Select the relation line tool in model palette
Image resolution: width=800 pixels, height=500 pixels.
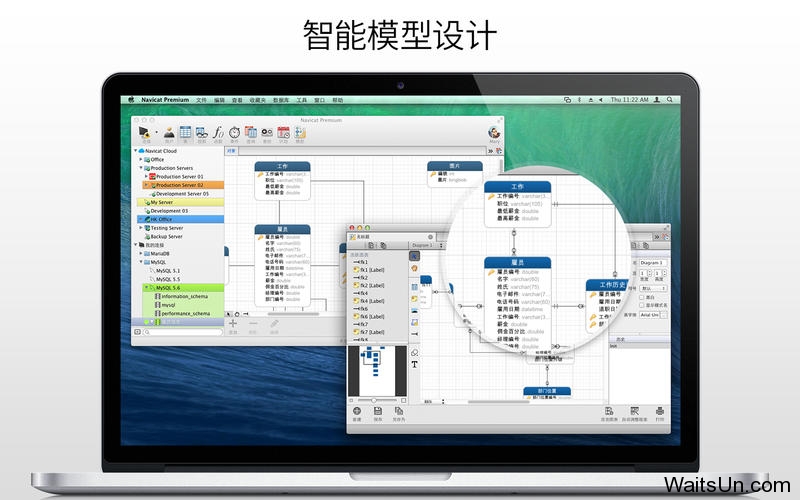click(414, 334)
